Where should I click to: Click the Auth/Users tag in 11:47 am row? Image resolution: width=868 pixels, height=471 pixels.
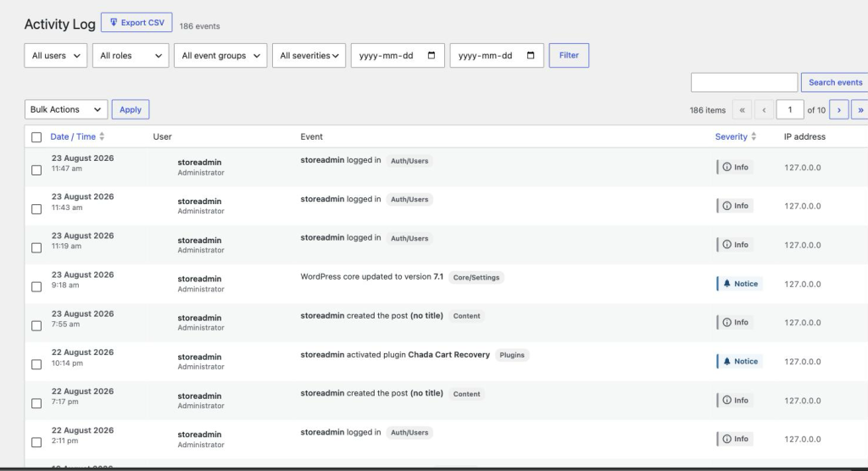(x=409, y=161)
